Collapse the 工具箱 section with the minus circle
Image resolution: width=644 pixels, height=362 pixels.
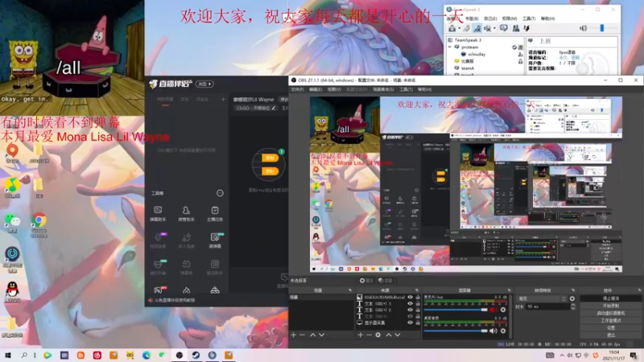[x=220, y=193]
